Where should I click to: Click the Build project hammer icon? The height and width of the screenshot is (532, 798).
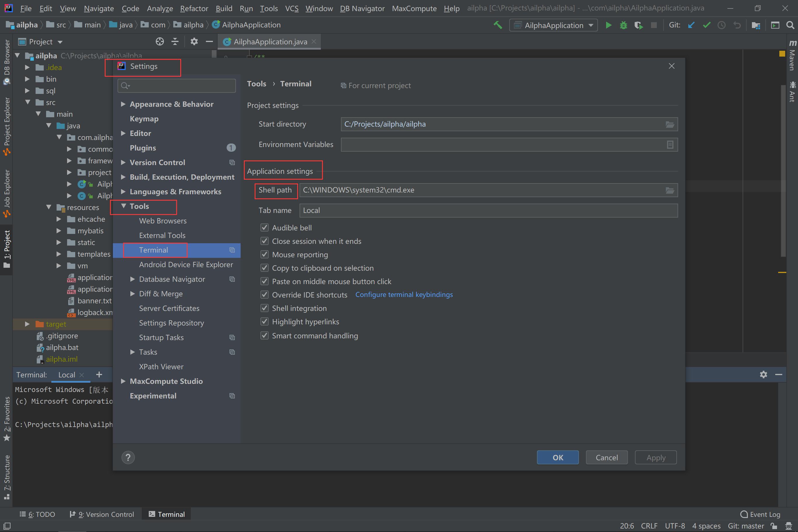click(498, 25)
